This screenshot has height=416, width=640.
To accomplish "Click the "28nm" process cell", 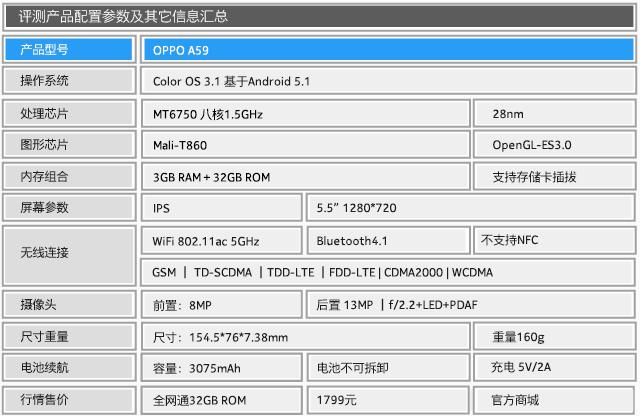I will 554,113.
